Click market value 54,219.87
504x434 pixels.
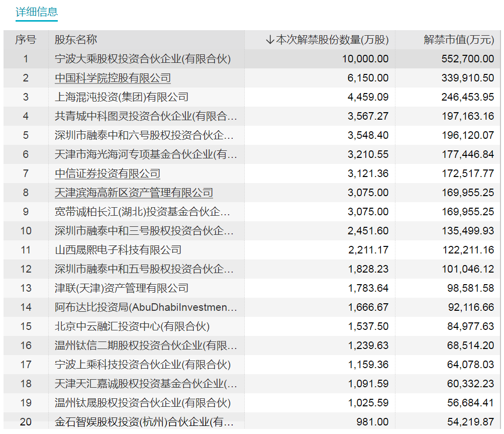[x=470, y=422]
